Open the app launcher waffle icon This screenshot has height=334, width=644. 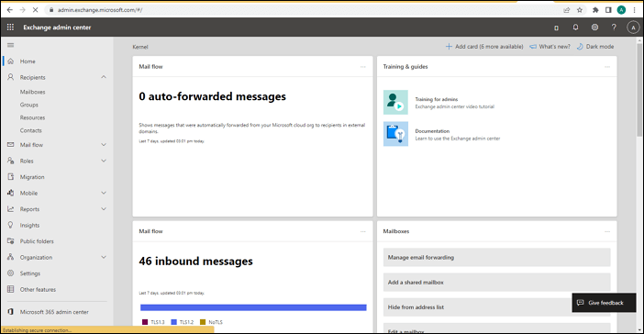pos(10,28)
